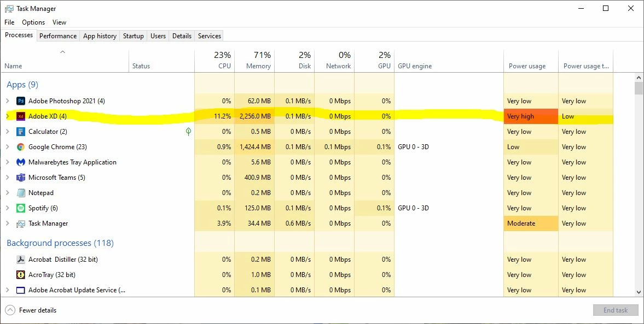
Task: Open the View menu
Action: 59,22
